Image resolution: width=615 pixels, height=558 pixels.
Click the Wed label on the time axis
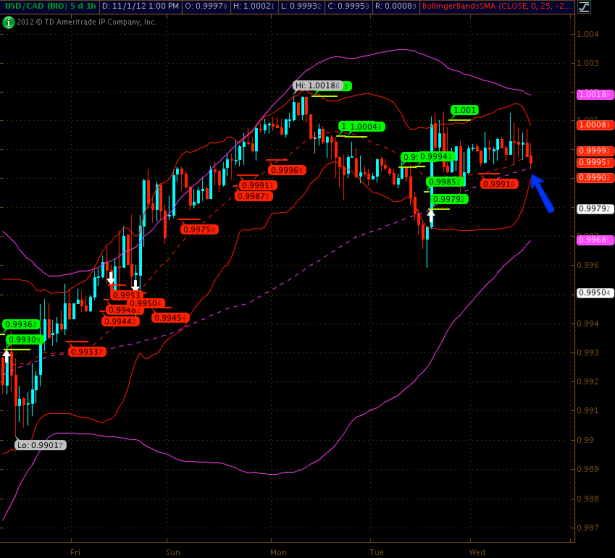coord(478,550)
